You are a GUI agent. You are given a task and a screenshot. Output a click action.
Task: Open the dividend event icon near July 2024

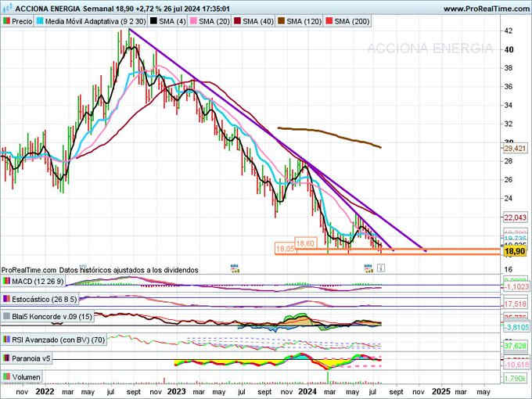(368, 268)
